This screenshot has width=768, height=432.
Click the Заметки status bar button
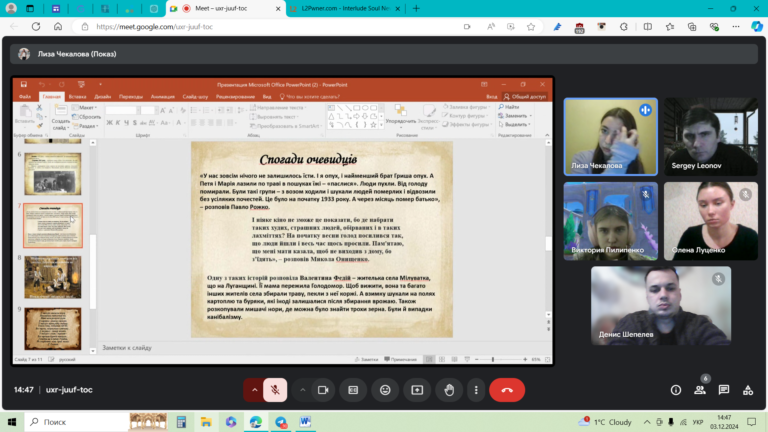tap(366, 360)
